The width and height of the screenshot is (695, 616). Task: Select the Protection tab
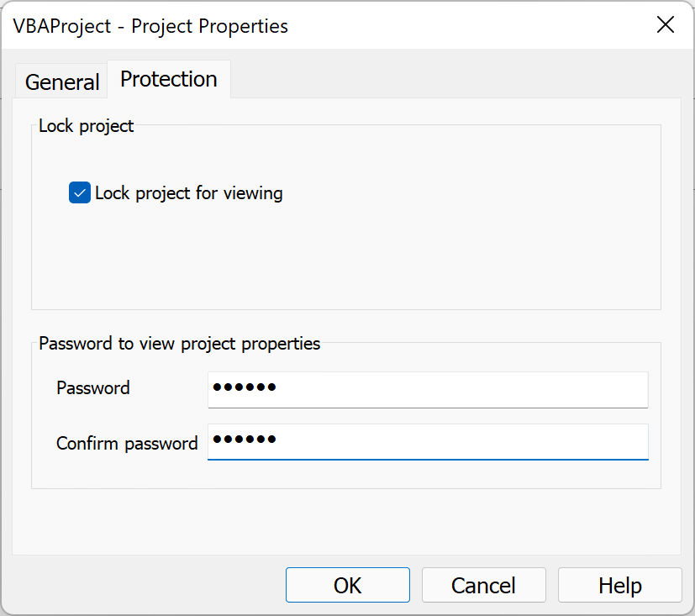coord(168,78)
